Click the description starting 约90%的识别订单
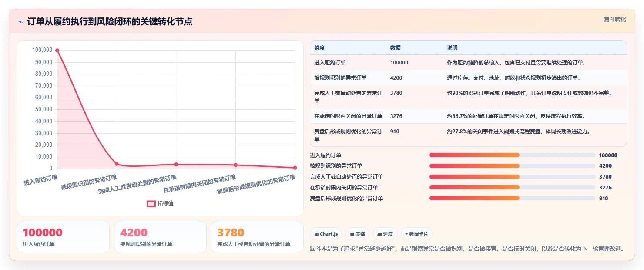Viewport: 644px width, 270px height. point(530,93)
